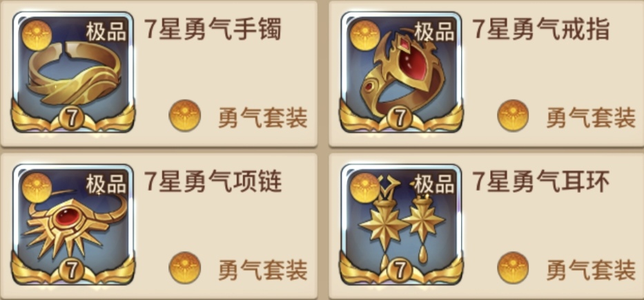Select the 7星勇气耳环 earrings icon

(401, 224)
